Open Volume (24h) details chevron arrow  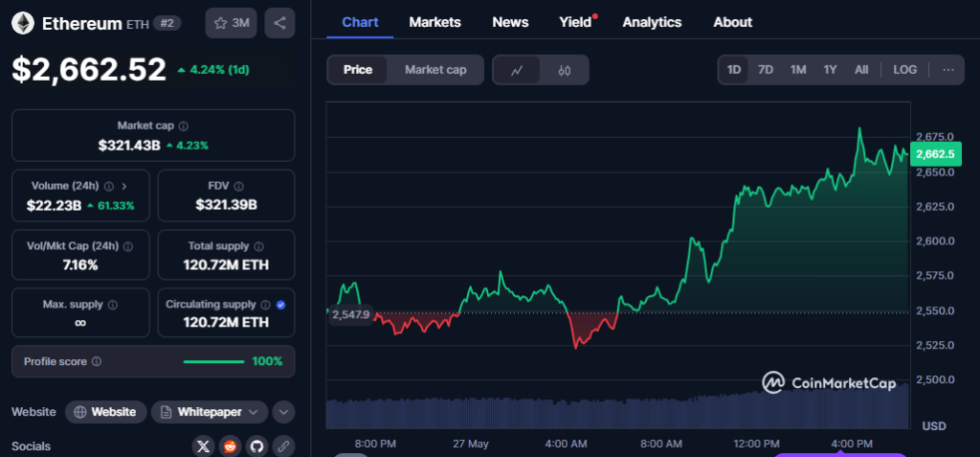(123, 186)
